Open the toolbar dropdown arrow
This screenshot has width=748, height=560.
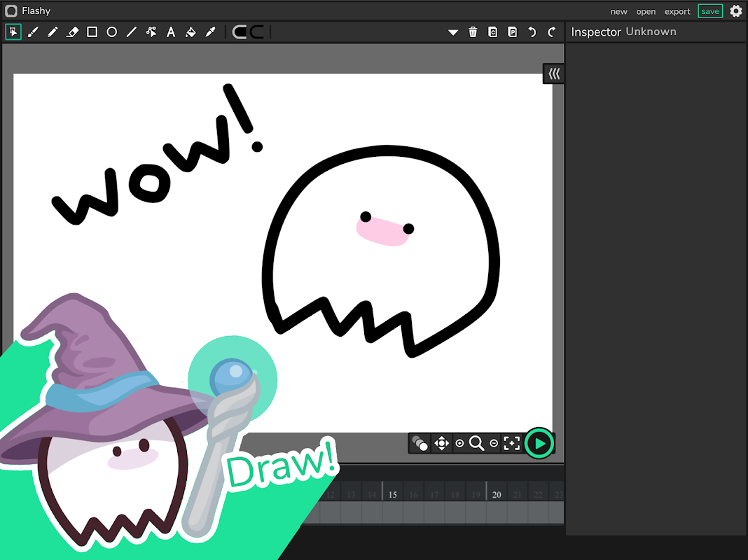pos(453,32)
